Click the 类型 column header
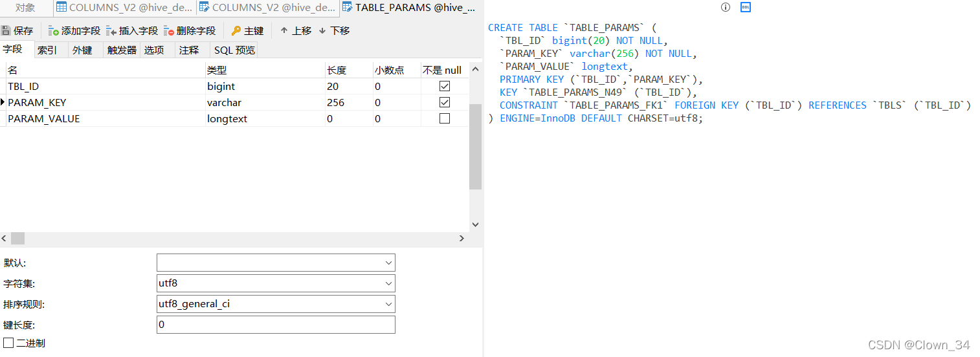 point(265,70)
